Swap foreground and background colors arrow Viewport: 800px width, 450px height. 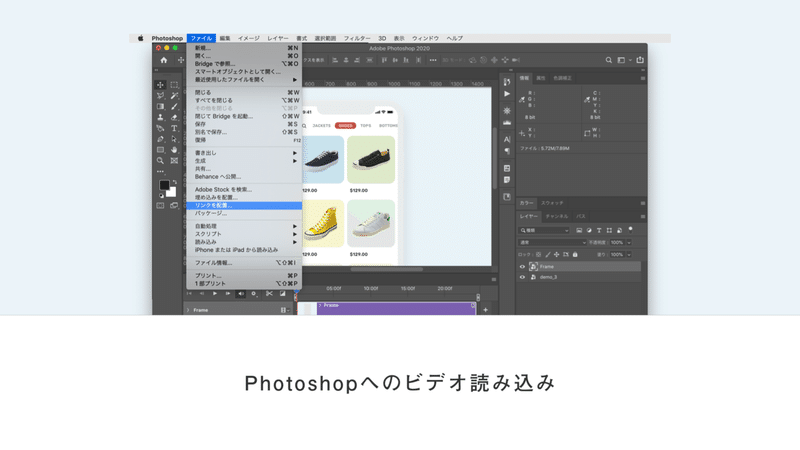(x=174, y=182)
